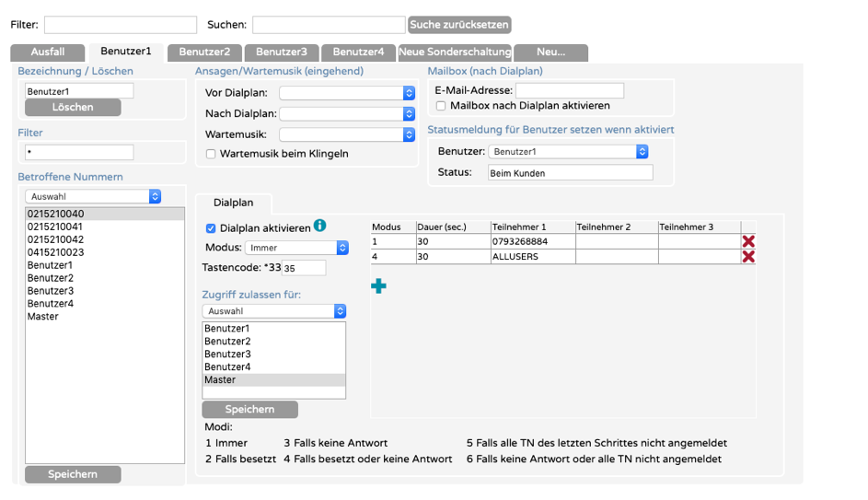Click the Suche zurücksetzen button
Viewport: 868px width, 500px height.
point(459,25)
